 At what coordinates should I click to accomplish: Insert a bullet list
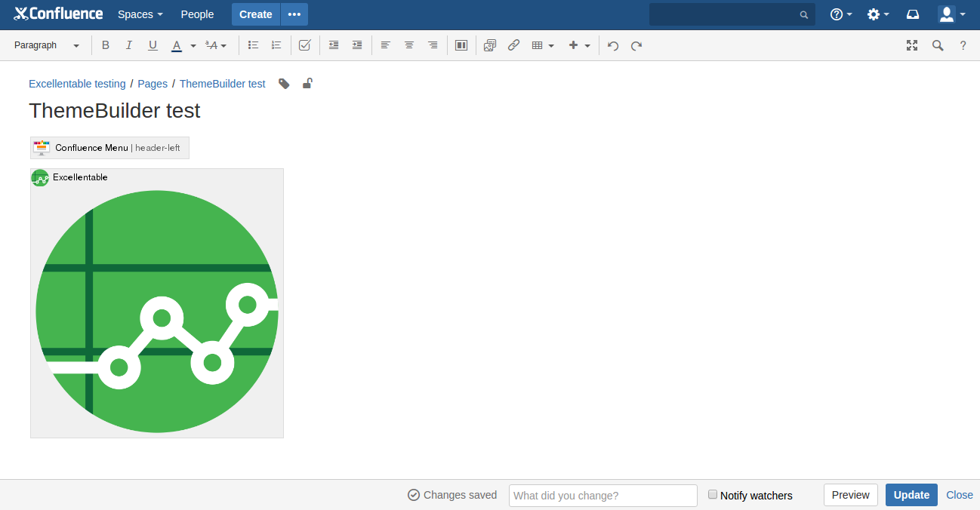click(x=254, y=45)
